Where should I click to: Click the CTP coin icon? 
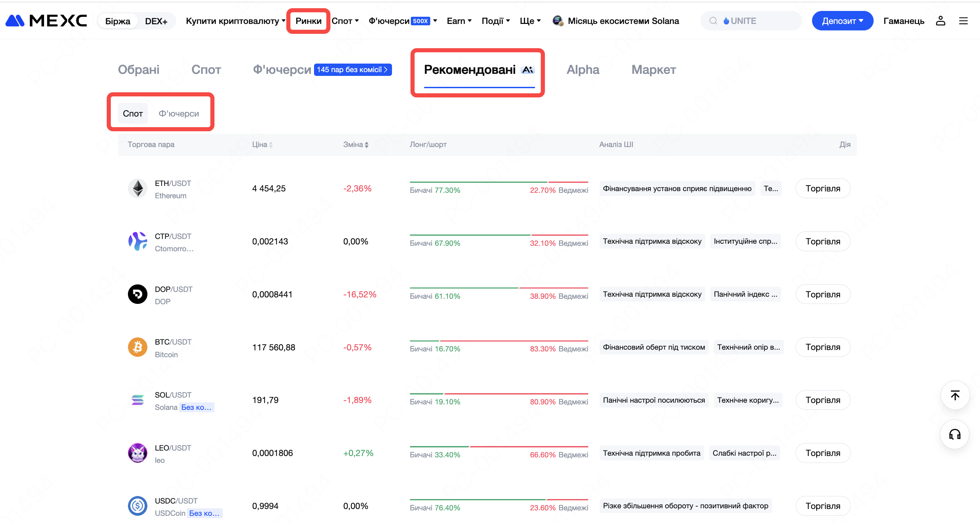tap(138, 241)
